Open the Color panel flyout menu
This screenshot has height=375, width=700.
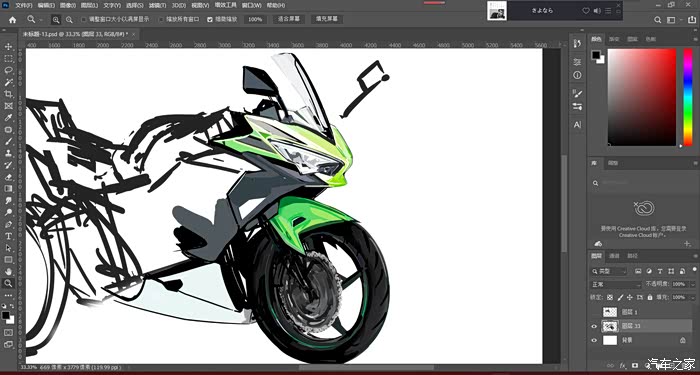[695, 39]
